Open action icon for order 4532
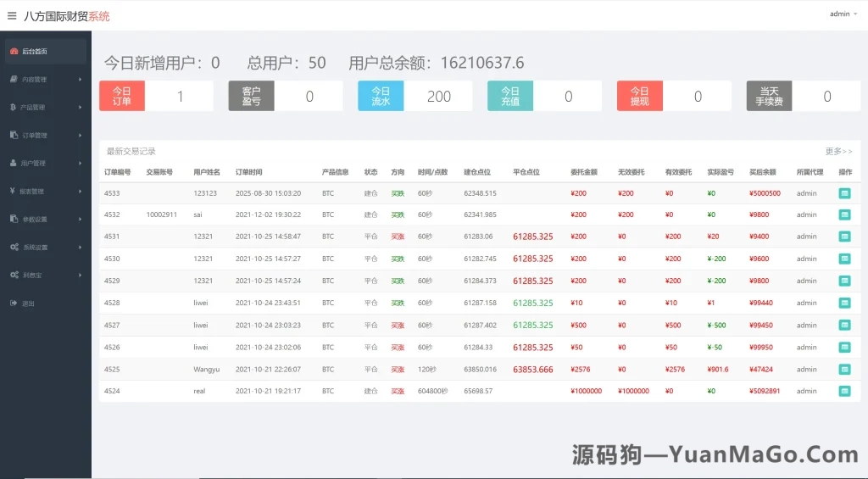 [x=845, y=214]
